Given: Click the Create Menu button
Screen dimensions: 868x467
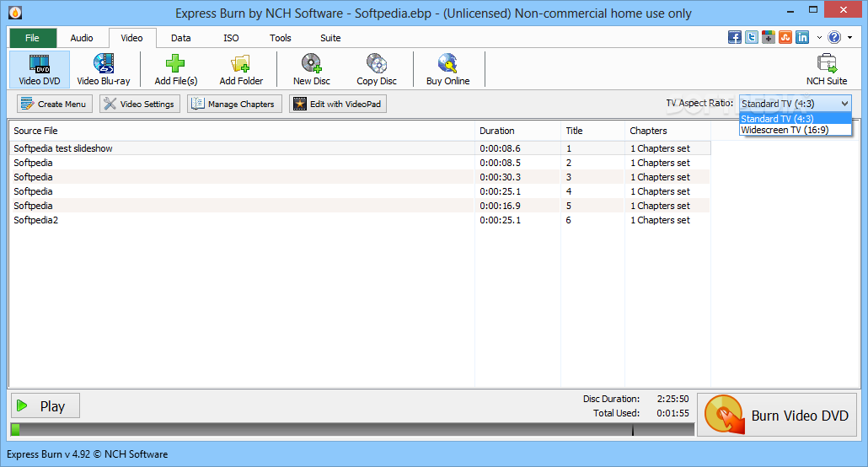Looking at the screenshot, I should coord(54,104).
